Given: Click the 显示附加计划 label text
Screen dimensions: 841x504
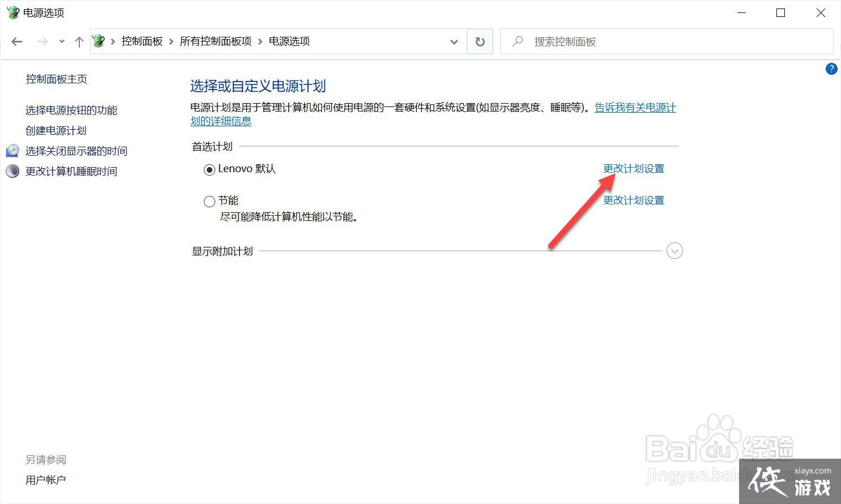Looking at the screenshot, I should point(223,251).
